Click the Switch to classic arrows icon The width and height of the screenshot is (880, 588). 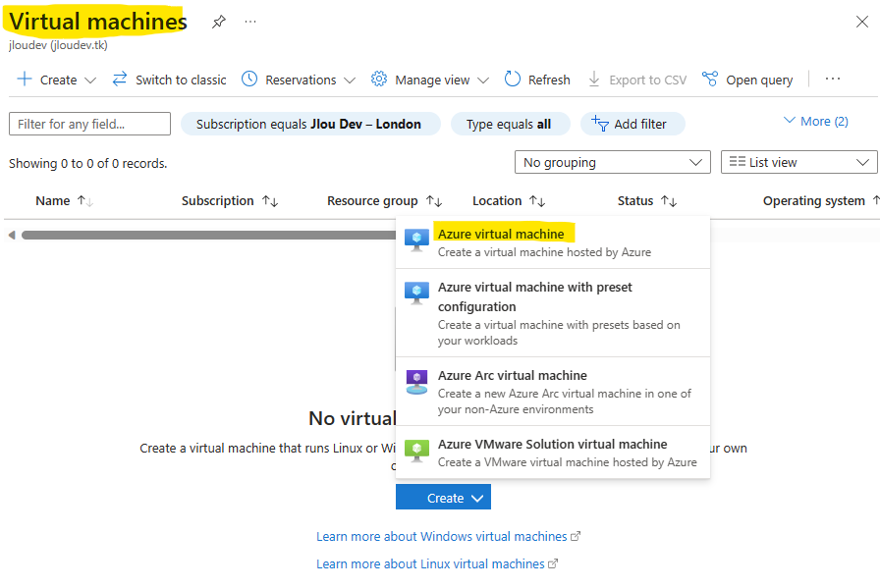point(120,80)
